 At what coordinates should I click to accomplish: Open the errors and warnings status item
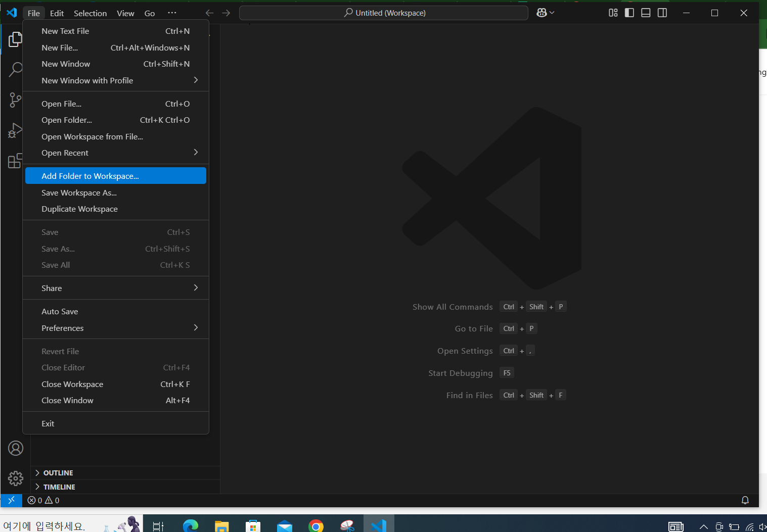coord(43,500)
